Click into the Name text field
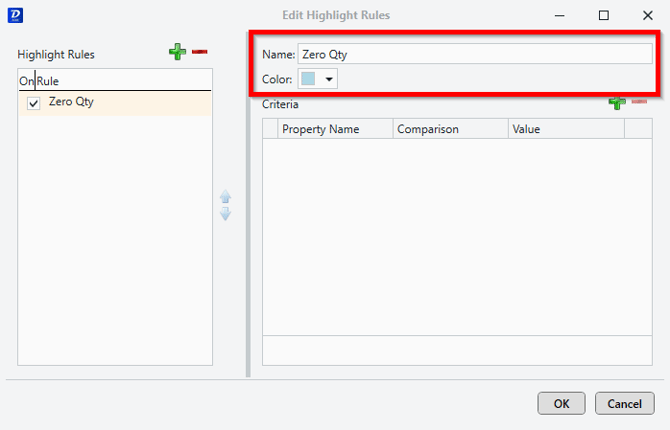This screenshot has height=430, width=670. point(468,54)
